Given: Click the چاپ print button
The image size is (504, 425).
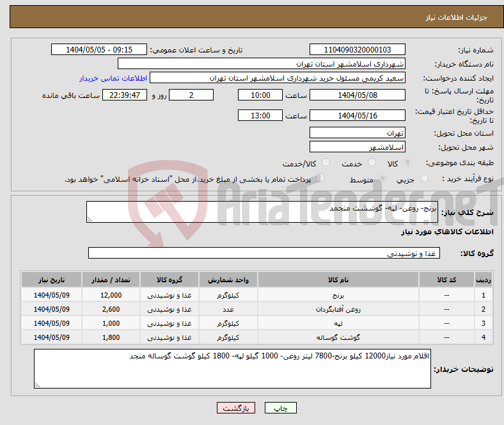Looking at the screenshot, I should 280,408.
